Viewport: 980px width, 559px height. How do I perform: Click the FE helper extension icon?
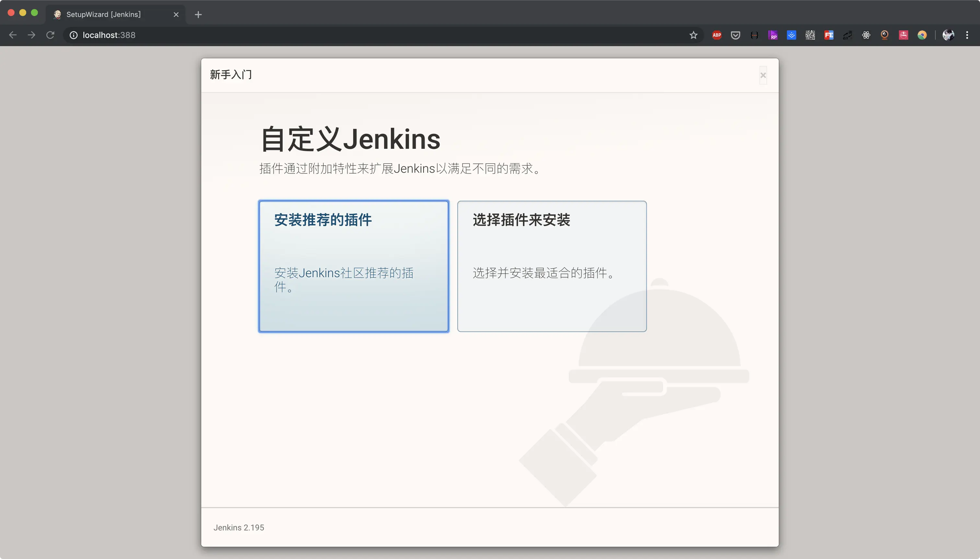tap(829, 35)
